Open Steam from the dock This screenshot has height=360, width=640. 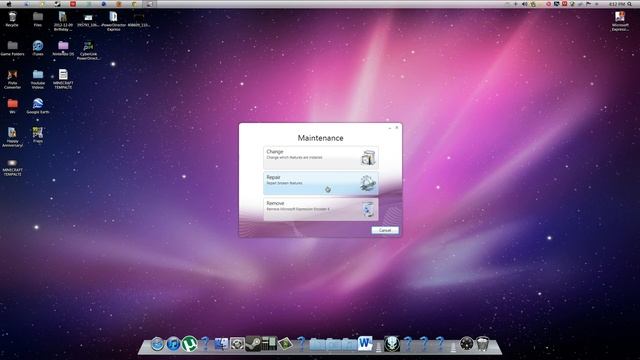point(253,344)
